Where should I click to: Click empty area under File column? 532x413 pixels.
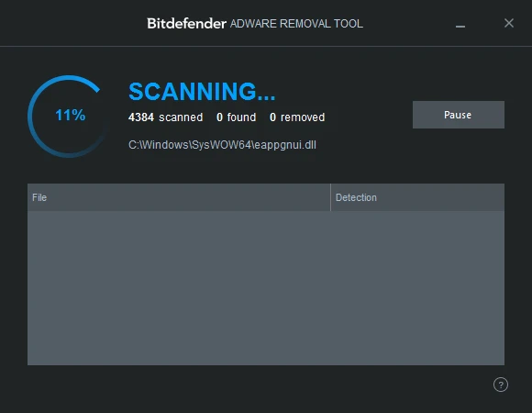(179, 288)
